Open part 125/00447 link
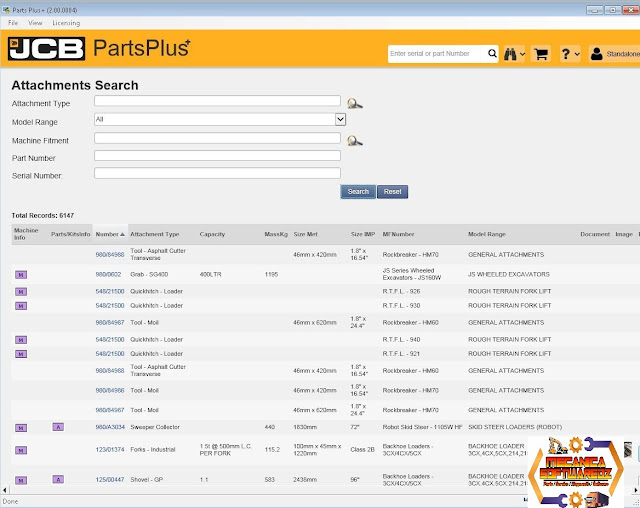 tap(110, 479)
